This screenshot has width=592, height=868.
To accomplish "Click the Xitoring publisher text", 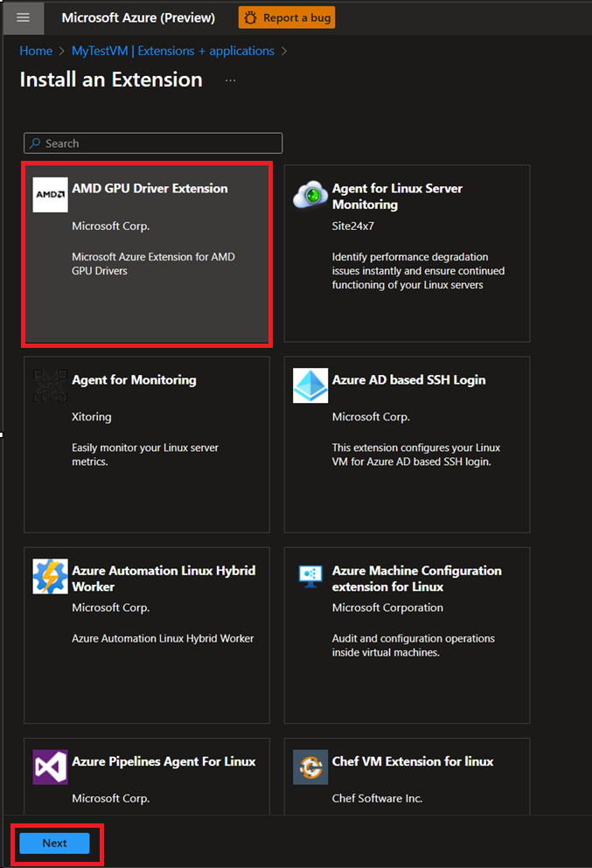I will (91, 417).
